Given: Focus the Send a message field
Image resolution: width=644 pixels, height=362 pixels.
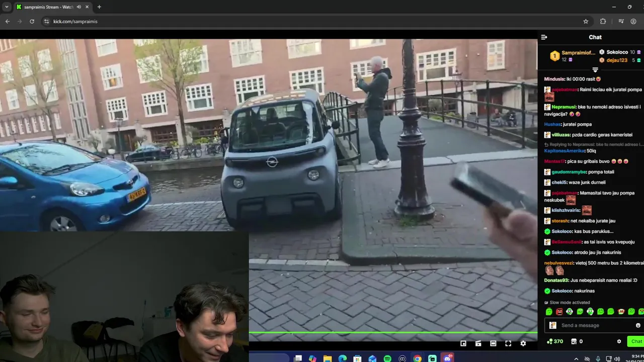Looking at the screenshot, I should tap(594, 325).
